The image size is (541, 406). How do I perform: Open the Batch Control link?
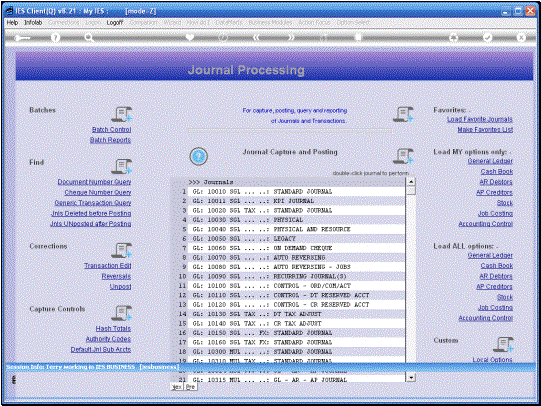tap(111, 129)
